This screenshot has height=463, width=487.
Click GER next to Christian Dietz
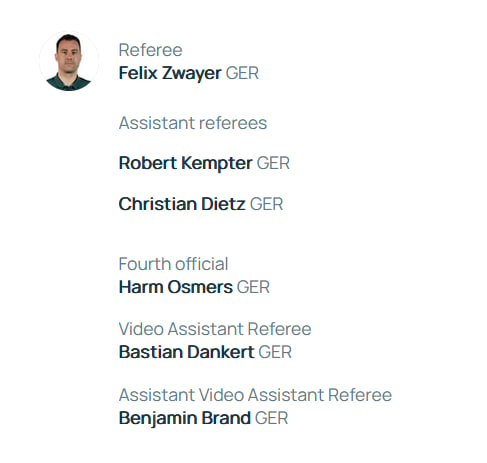point(267,204)
